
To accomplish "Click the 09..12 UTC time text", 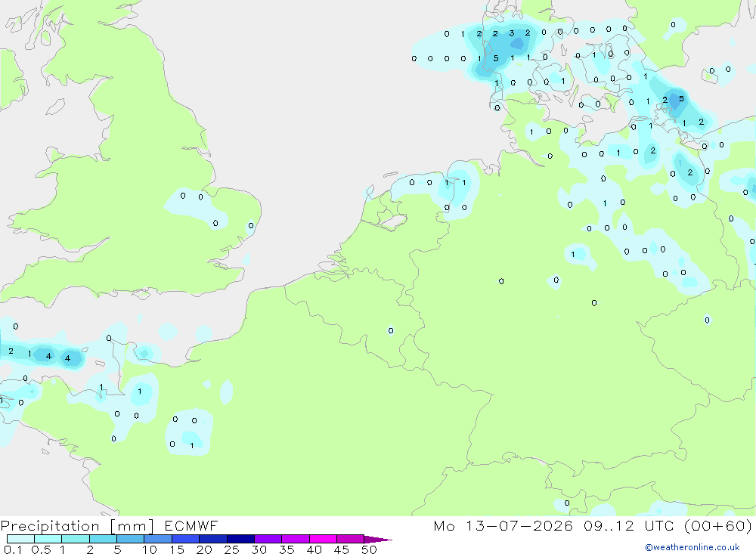I will 628,525.
